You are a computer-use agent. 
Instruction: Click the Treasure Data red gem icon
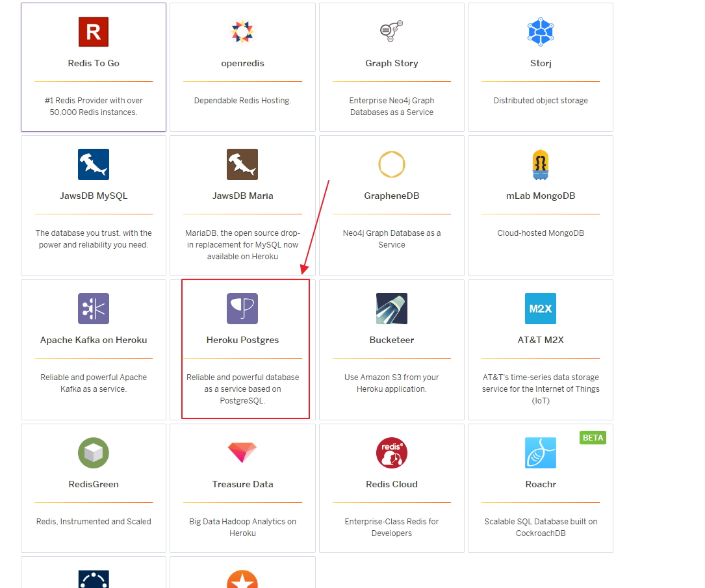(242, 453)
